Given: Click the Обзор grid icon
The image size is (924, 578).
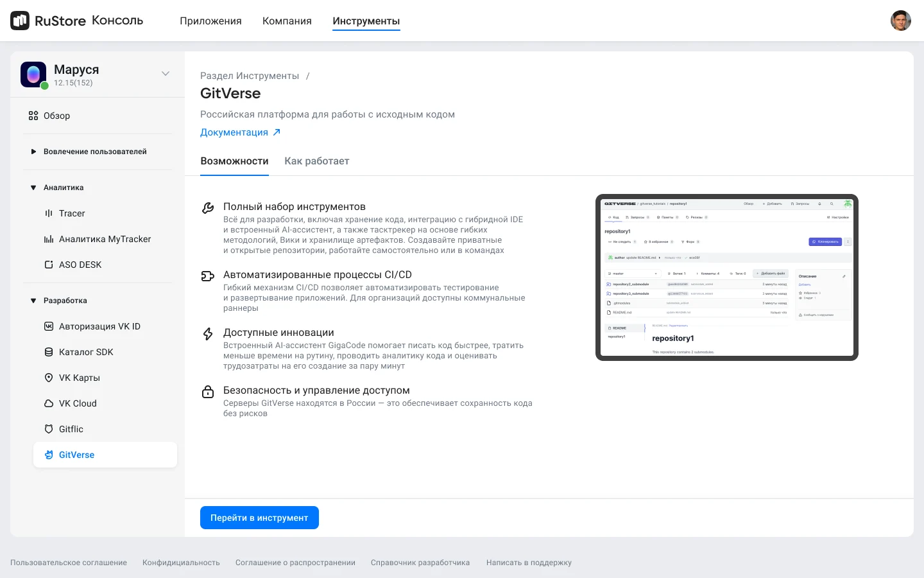Looking at the screenshot, I should point(33,116).
